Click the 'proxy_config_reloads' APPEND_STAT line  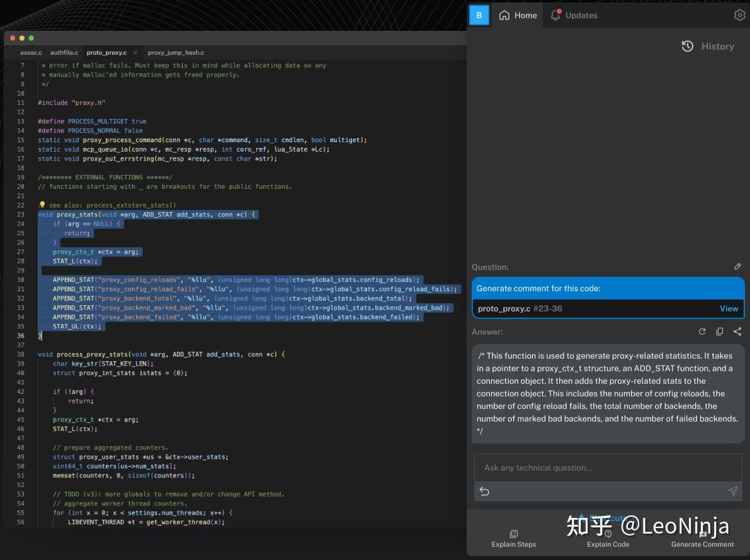point(236,280)
